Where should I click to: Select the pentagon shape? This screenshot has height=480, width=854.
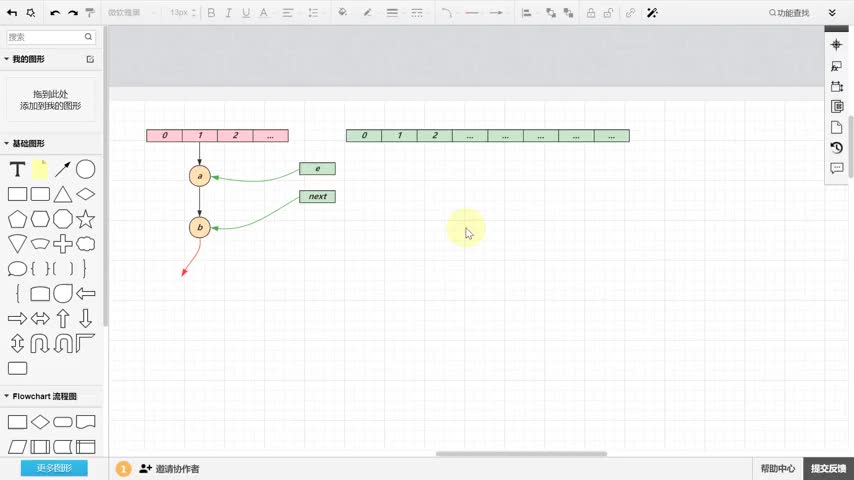tap(17, 219)
